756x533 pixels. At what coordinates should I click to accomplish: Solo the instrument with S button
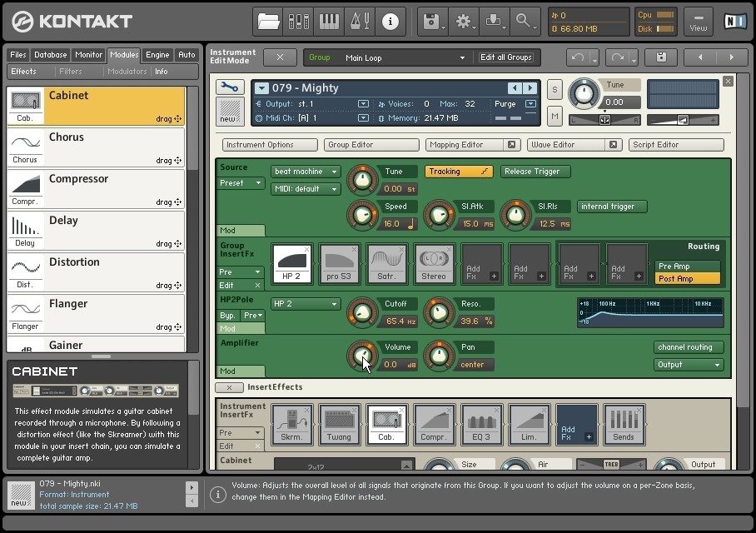pyautogui.click(x=555, y=90)
